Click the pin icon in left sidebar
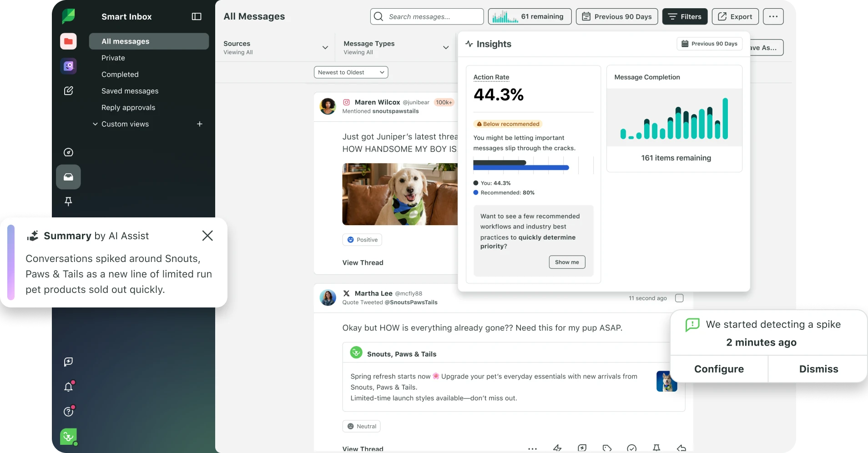868x453 pixels. [68, 201]
